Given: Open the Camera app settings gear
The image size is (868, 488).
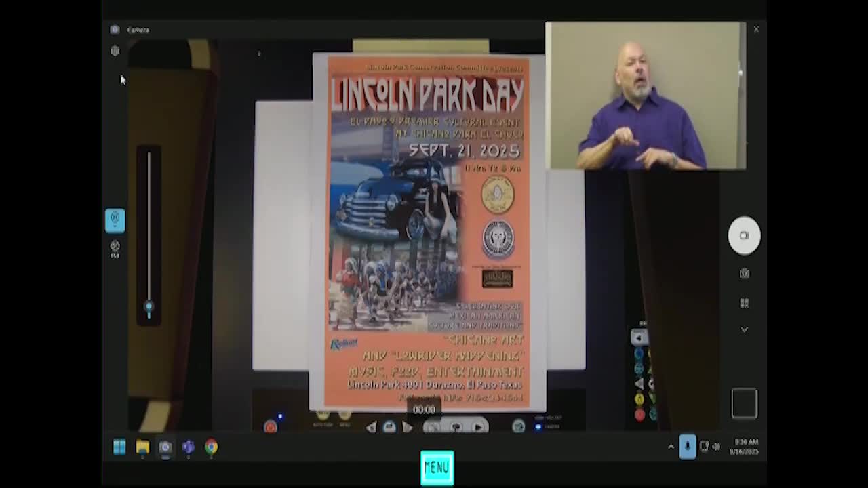Looking at the screenshot, I should (115, 51).
